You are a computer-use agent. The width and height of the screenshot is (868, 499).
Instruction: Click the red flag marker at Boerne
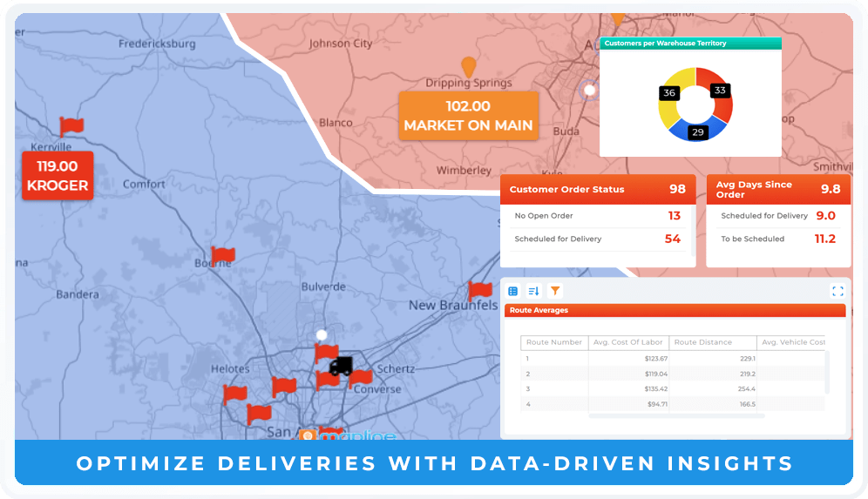[x=223, y=255]
